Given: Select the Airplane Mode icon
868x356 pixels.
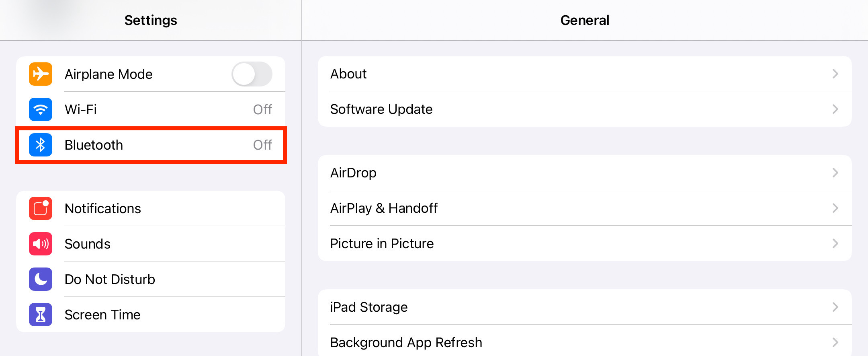Looking at the screenshot, I should coord(40,74).
